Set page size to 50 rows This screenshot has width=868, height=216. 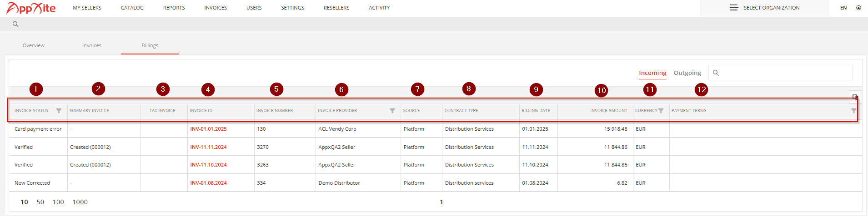40,202
